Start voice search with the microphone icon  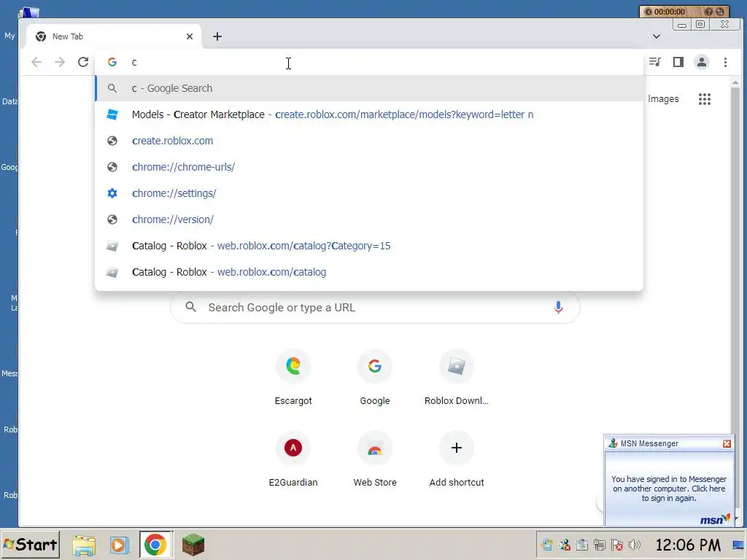[x=558, y=308]
